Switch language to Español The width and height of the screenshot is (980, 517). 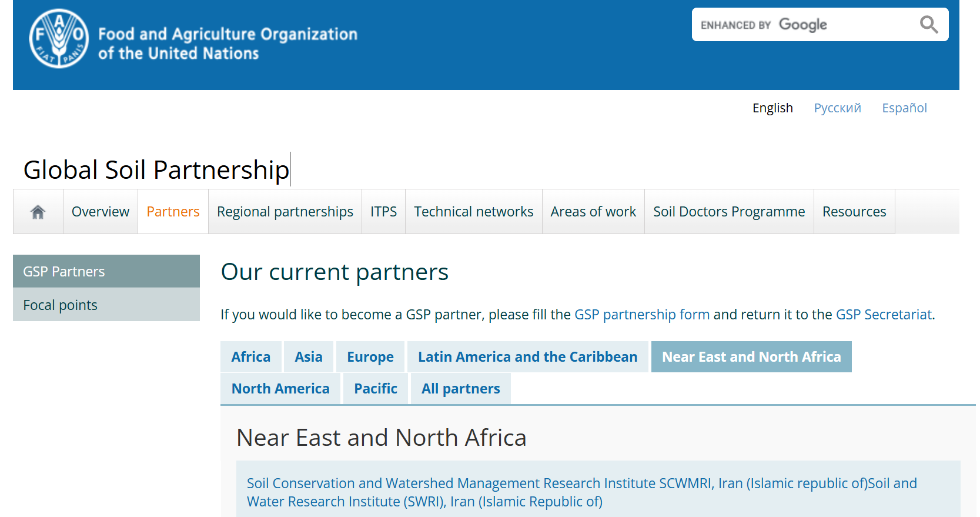(x=904, y=108)
